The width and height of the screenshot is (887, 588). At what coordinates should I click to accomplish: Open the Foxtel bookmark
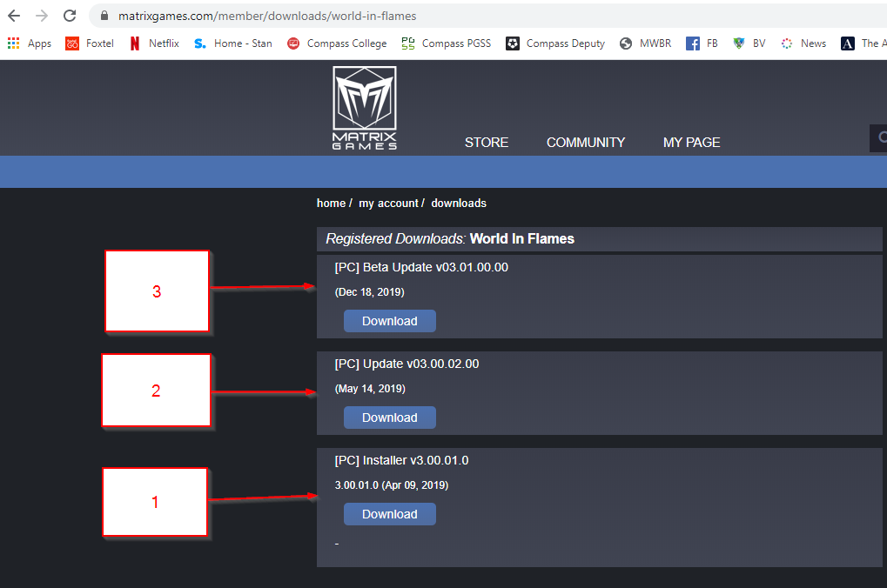pyautogui.click(x=90, y=43)
